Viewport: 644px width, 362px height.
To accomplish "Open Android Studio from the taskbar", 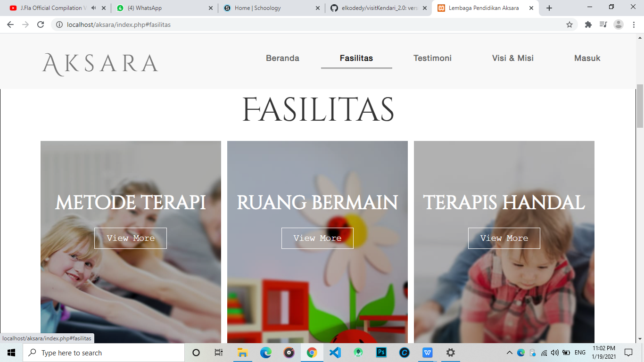I will click(x=358, y=352).
